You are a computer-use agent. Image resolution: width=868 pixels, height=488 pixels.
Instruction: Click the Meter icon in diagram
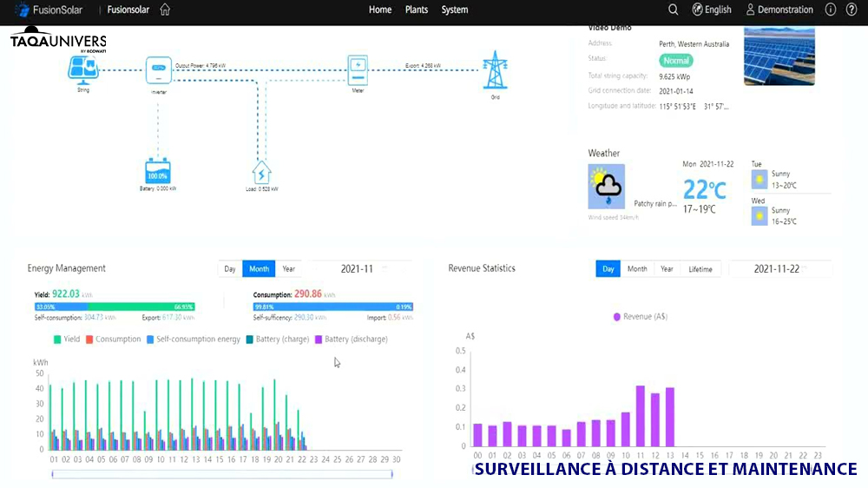[x=358, y=69]
